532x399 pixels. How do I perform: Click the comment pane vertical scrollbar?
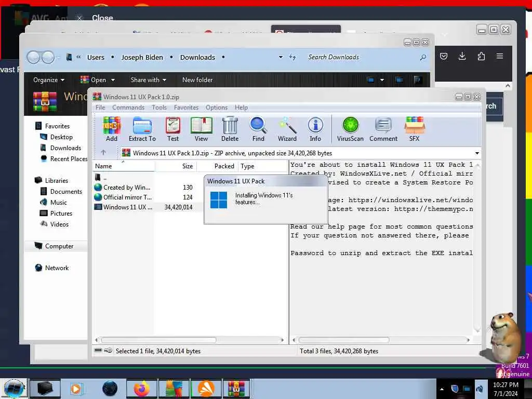click(477, 248)
